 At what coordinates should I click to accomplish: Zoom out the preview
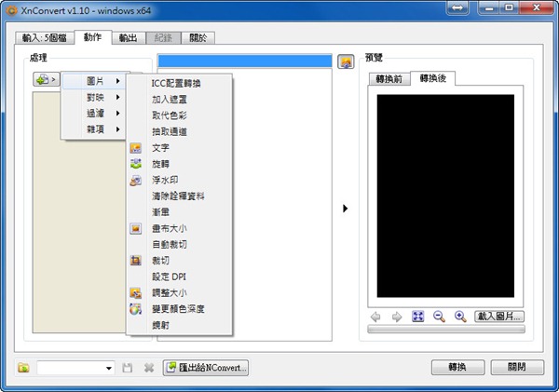point(439,317)
